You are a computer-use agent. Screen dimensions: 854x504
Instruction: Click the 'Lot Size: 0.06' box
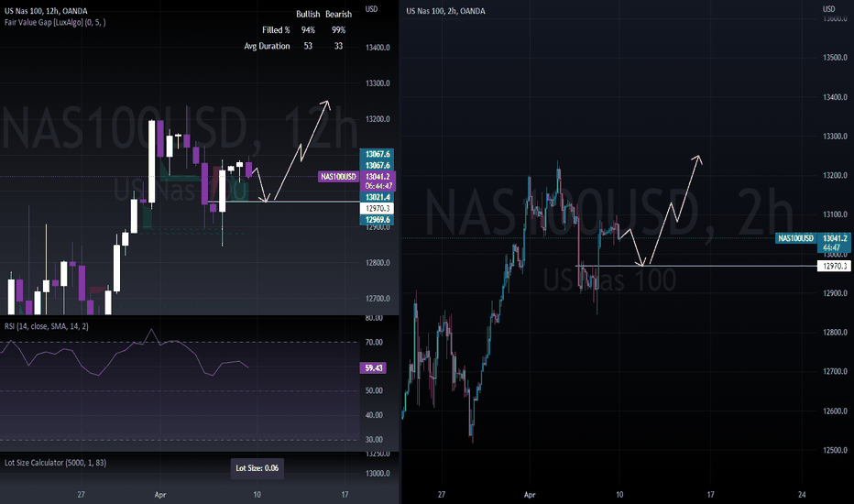pyautogui.click(x=257, y=468)
